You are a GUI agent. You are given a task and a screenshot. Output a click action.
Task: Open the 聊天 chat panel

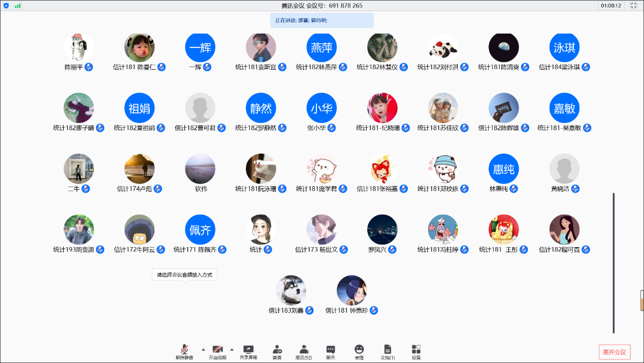click(x=331, y=350)
